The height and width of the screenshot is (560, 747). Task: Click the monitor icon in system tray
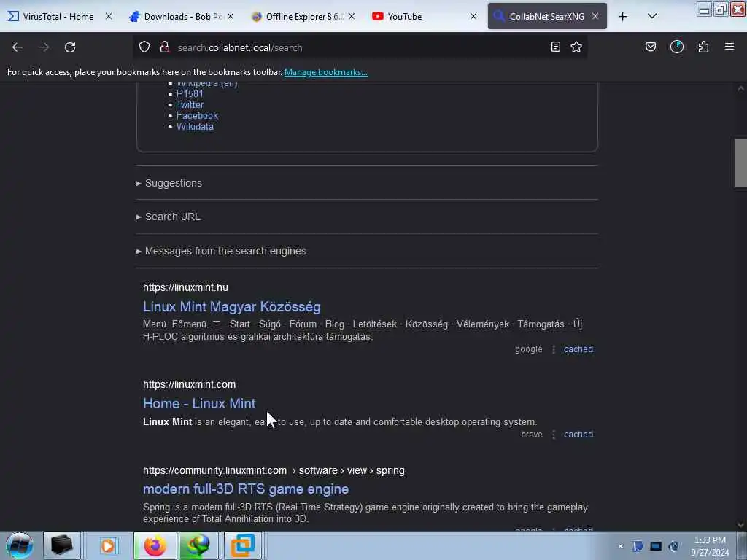656,547
